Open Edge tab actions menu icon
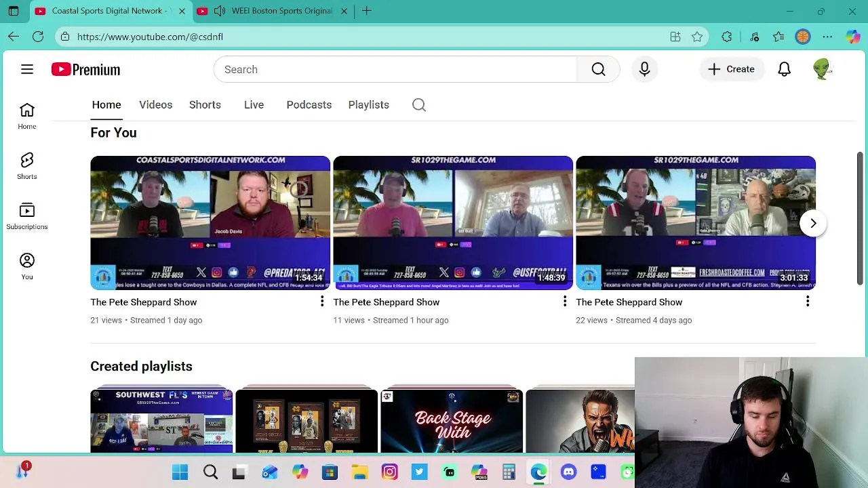Viewport: 868px width, 488px height. 14,11
